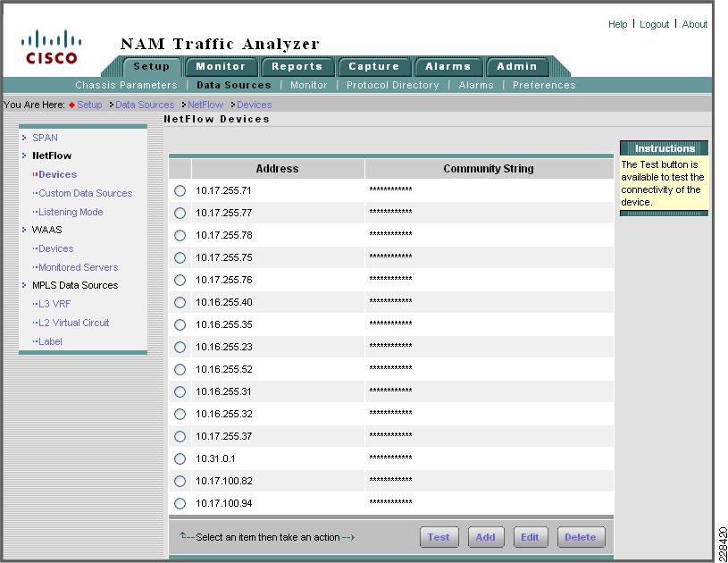The width and height of the screenshot is (728, 563).
Task: Open the Setup tab
Action: click(151, 66)
